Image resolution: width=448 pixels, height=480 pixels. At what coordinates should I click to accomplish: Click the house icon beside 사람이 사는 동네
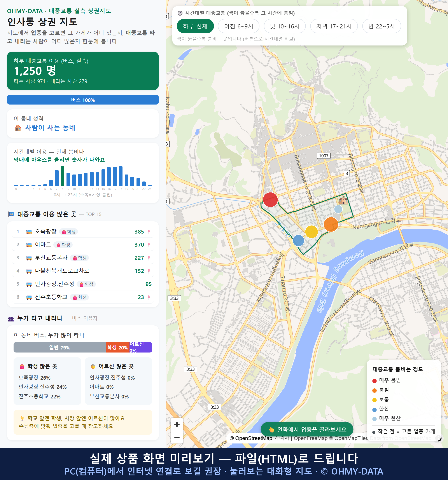18,128
